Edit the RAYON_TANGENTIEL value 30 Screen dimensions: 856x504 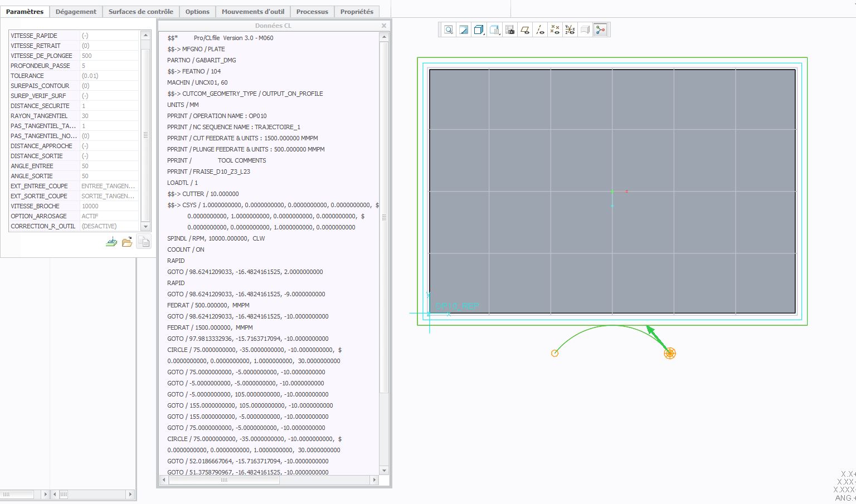[109, 116]
